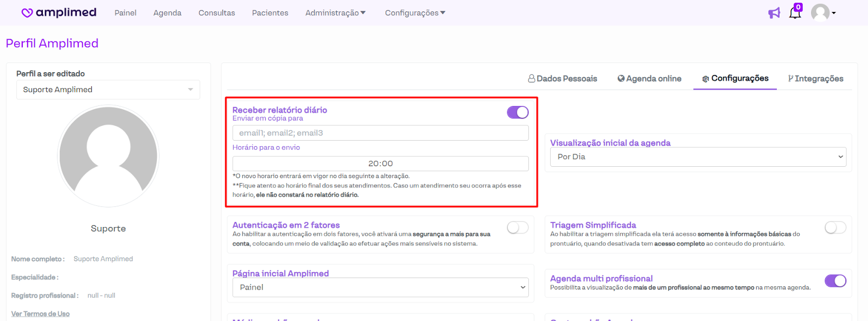This screenshot has width=868, height=321.
Task: Open Página inicial Amplimed dropdown
Action: click(380, 287)
